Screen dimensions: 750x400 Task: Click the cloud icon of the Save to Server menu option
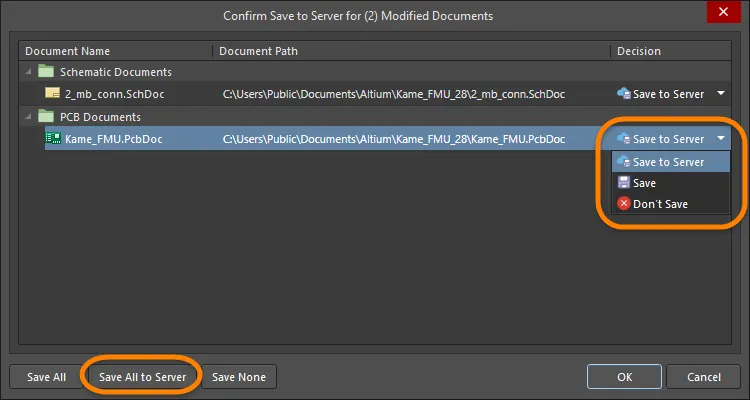[x=623, y=162]
